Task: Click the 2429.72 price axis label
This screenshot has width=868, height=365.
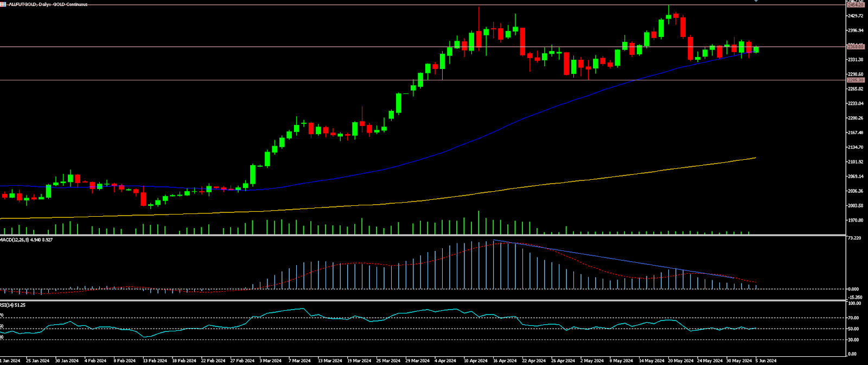Action: [x=856, y=16]
